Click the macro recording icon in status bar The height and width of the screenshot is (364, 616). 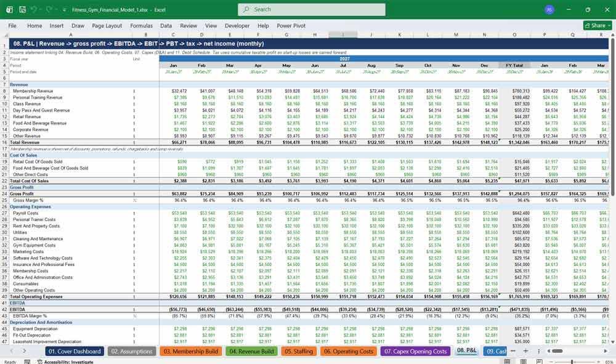[x=27, y=362]
